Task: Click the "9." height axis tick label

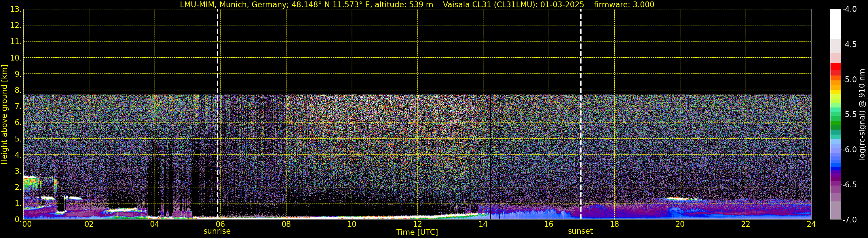Action: 18,74
